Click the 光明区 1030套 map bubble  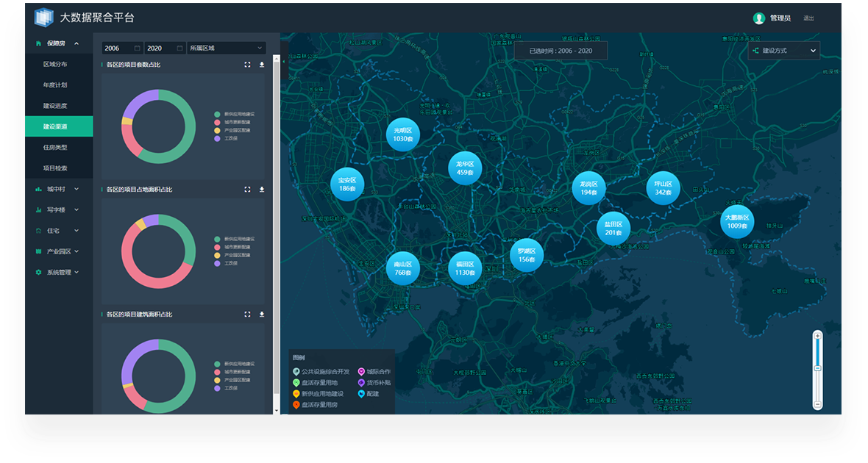click(403, 134)
